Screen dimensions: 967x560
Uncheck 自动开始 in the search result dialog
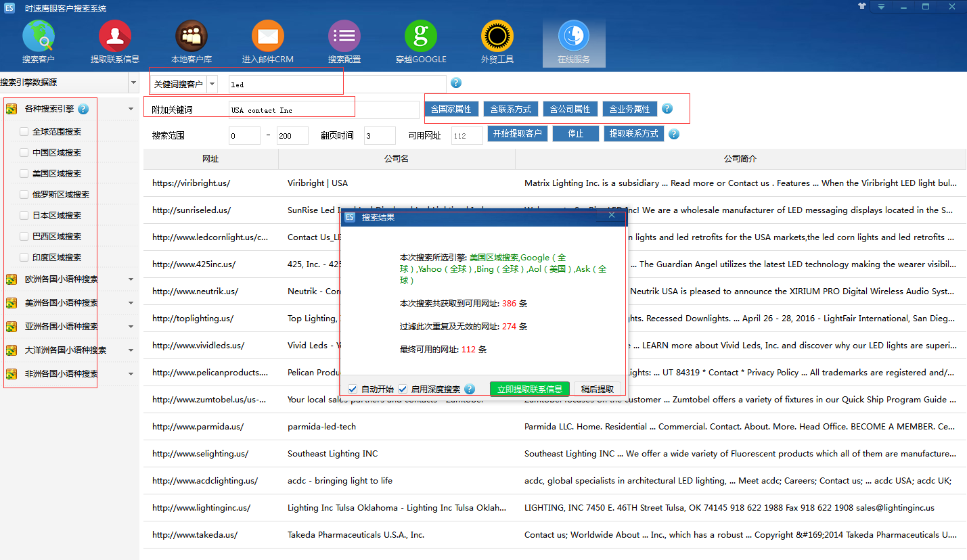353,390
